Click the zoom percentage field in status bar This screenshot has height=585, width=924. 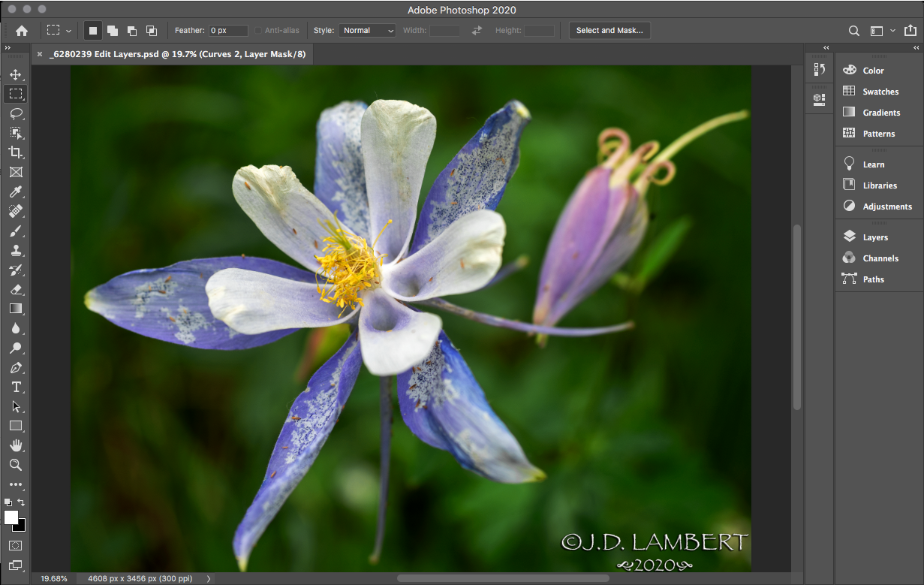click(x=53, y=578)
